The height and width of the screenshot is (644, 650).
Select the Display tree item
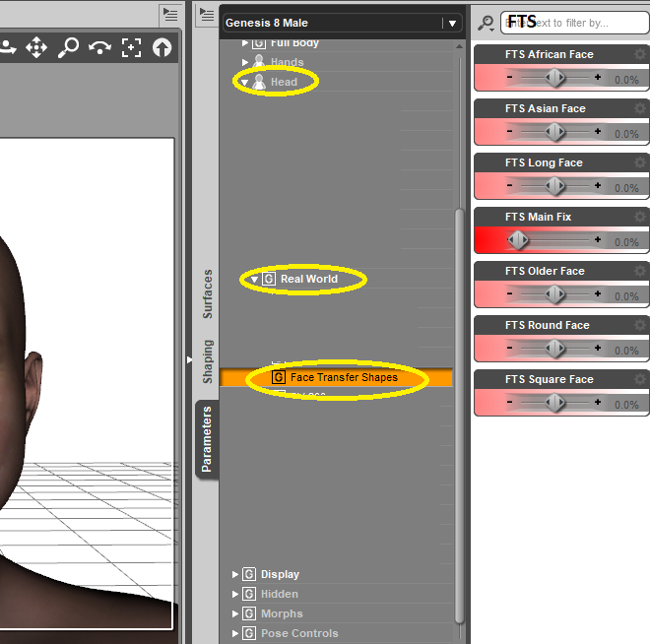[280, 574]
